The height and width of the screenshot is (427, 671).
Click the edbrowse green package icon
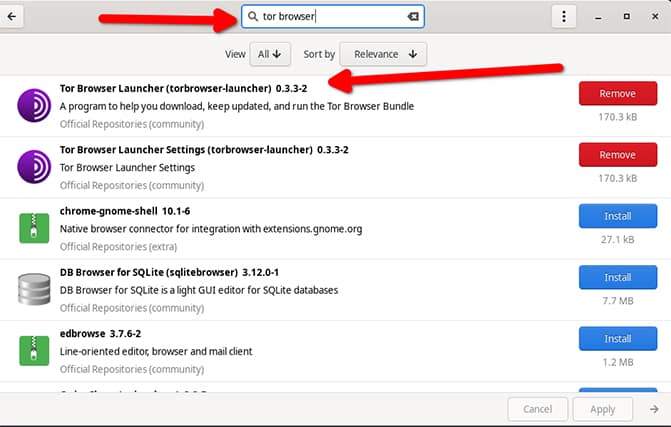pyautogui.click(x=34, y=350)
